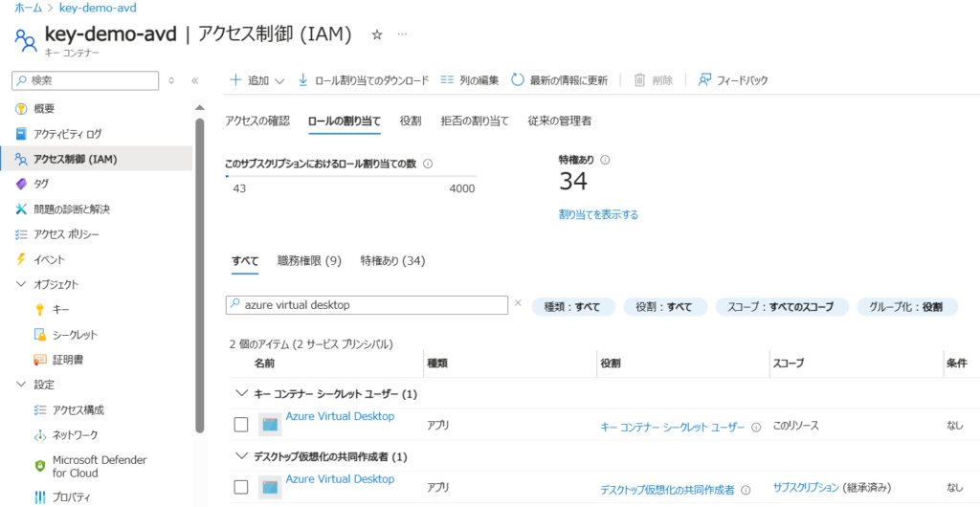Click info icon beside ロール割り当ての数
980x507 pixels.
point(428,164)
